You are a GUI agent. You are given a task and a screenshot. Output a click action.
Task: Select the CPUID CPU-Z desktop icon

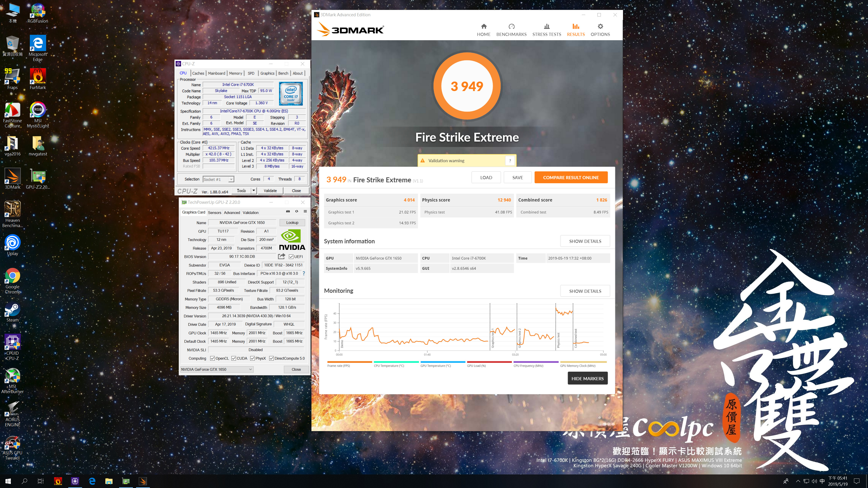click(12, 347)
